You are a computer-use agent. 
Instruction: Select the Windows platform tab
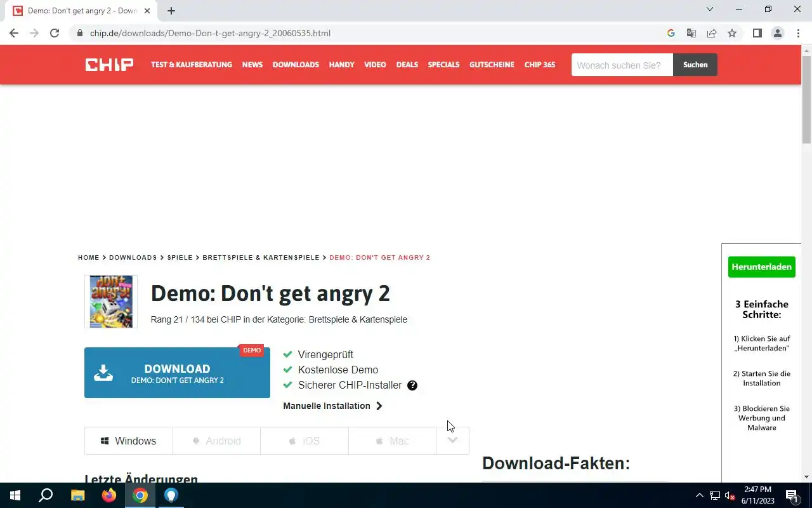pos(129,441)
